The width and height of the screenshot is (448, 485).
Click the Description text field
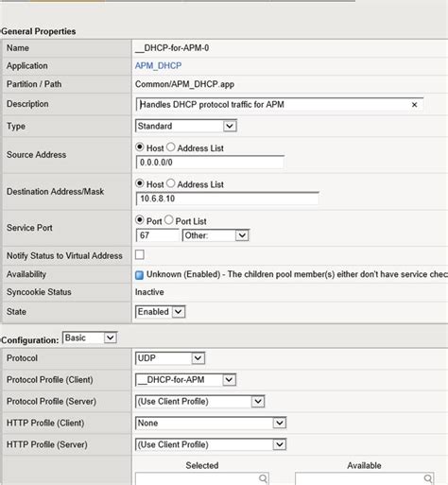point(279,105)
